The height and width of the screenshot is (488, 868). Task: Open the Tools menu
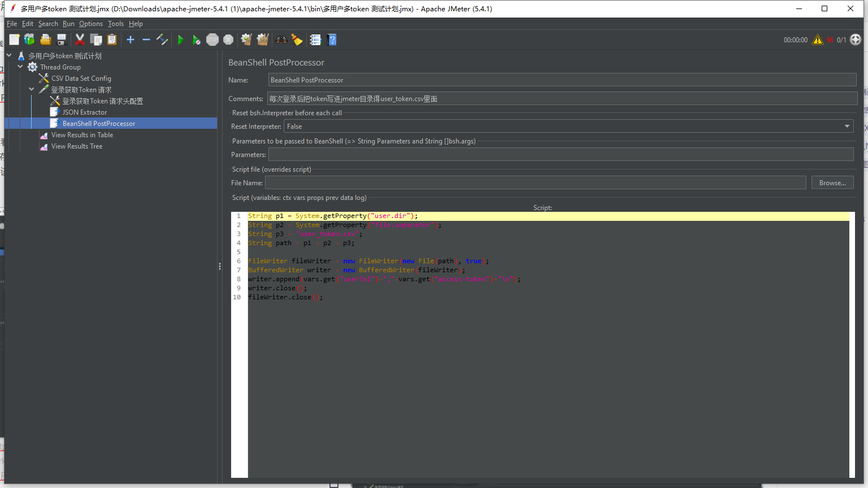click(116, 24)
